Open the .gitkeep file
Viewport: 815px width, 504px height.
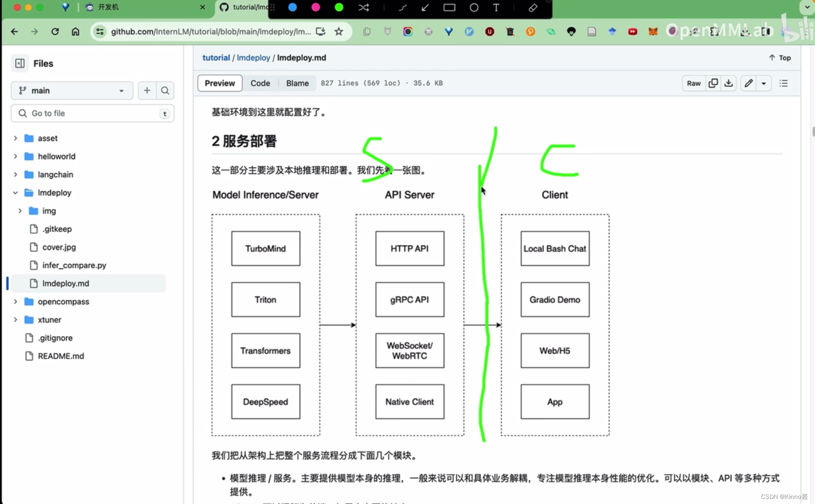pos(57,229)
